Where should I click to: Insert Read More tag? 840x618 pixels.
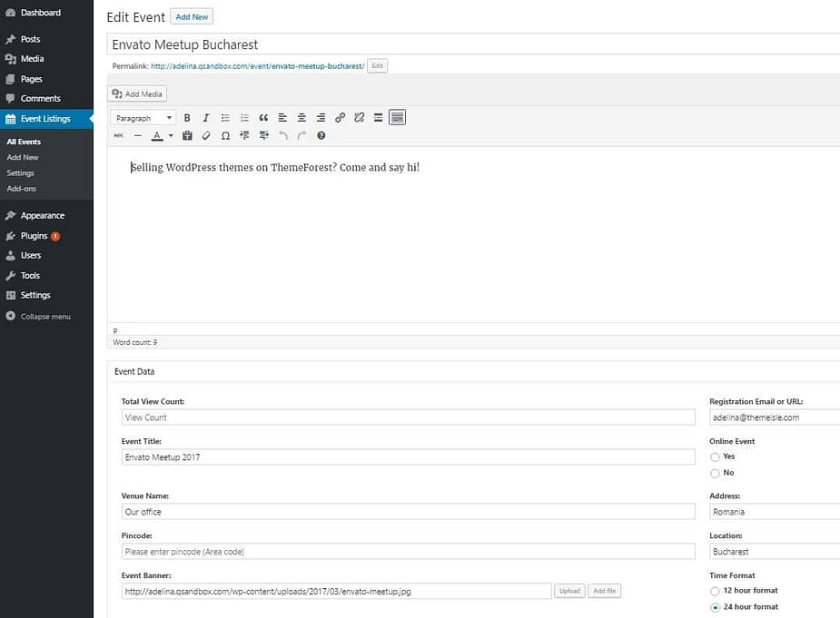[x=378, y=117]
